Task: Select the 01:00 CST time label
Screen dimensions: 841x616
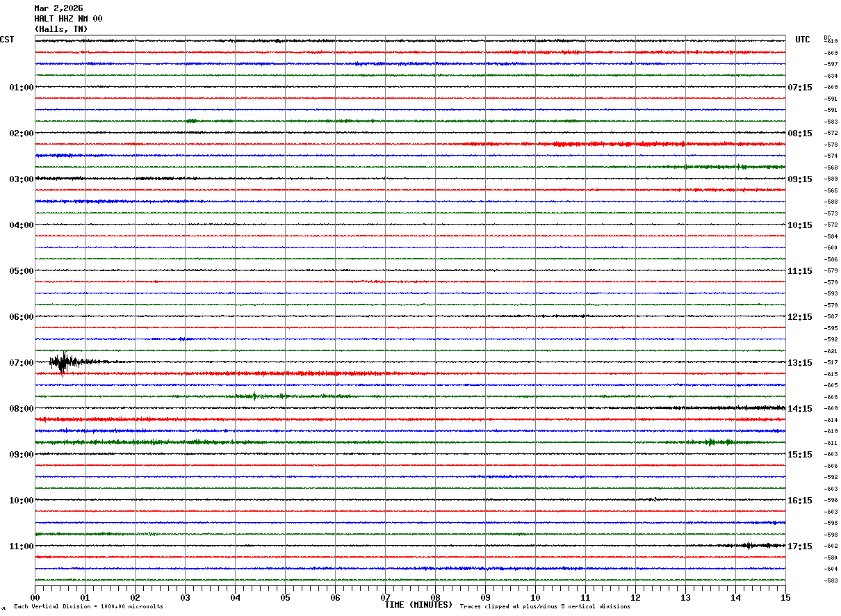Action: pos(22,88)
